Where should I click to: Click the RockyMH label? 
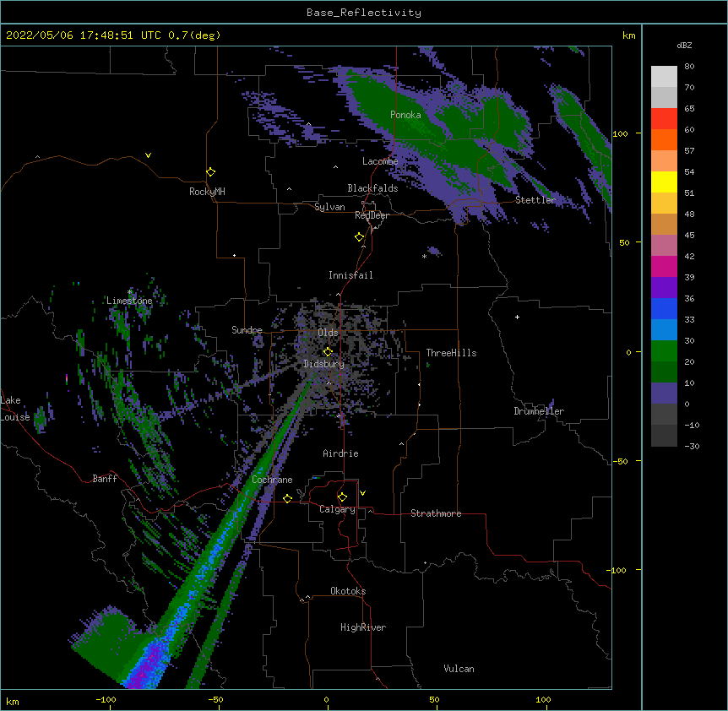pyautogui.click(x=207, y=192)
